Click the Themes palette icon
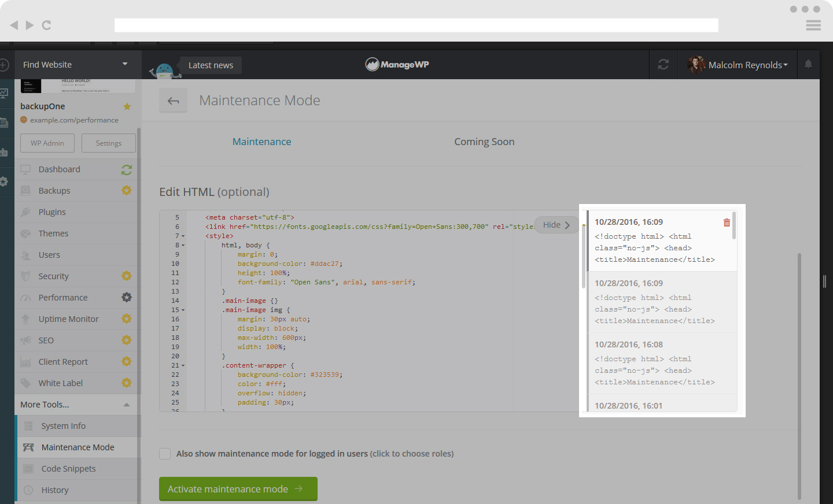 (25, 234)
